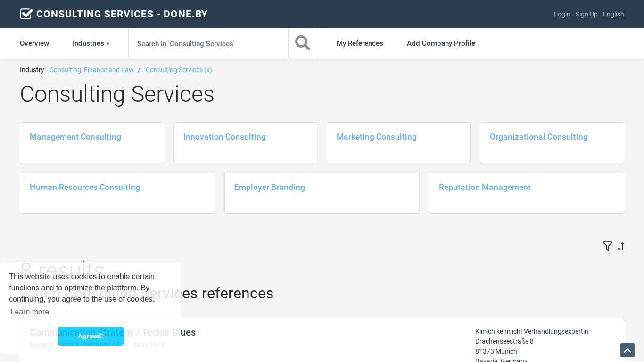Open the filter funnel icon

607,246
